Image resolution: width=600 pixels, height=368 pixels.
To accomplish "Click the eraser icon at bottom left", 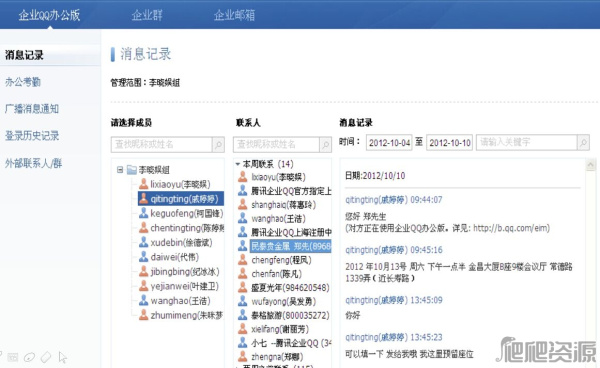I will 46,357.
